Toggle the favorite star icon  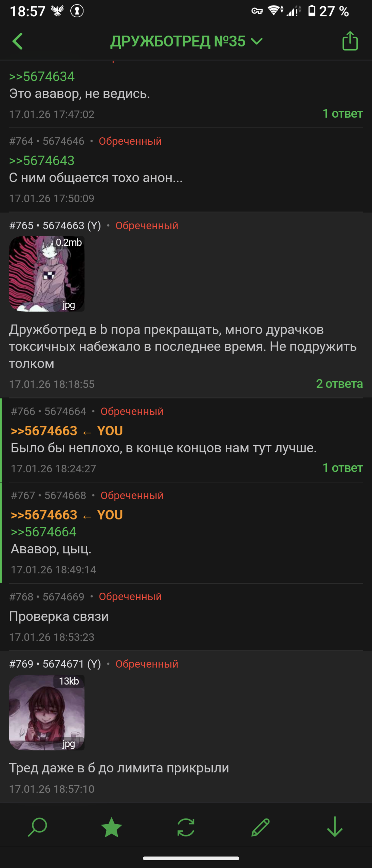(112, 827)
